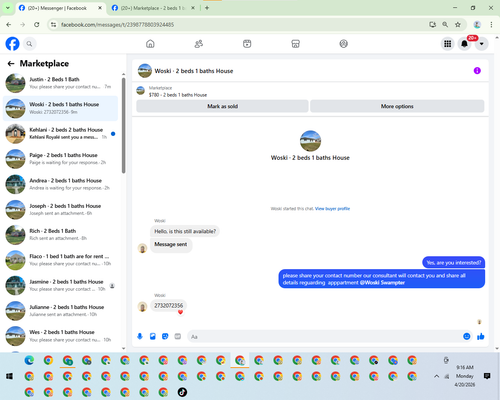Open the TikTok icon on the taskbar
This screenshot has height=400, width=500.
coord(182,392)
